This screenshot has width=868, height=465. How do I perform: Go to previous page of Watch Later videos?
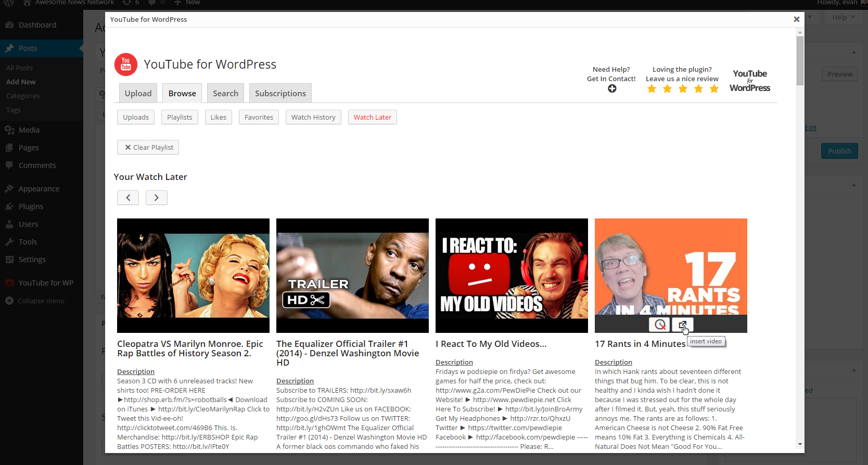coord(128,198)
